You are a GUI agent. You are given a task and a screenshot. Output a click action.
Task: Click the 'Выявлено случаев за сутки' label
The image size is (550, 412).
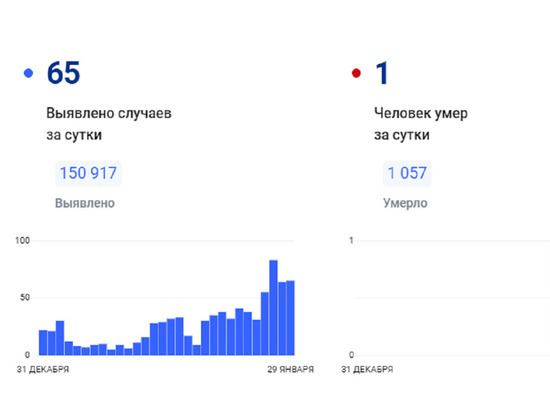(x=109, y=124)
